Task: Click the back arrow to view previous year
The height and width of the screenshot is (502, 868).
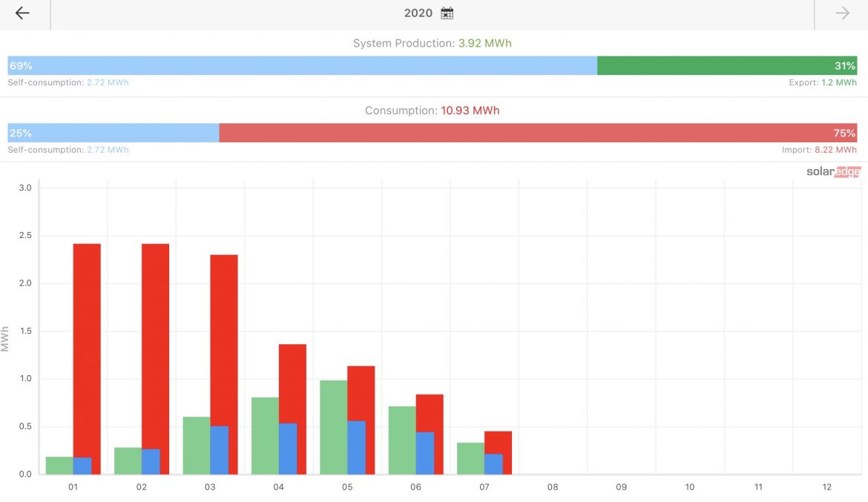Action: pos(21,13)
